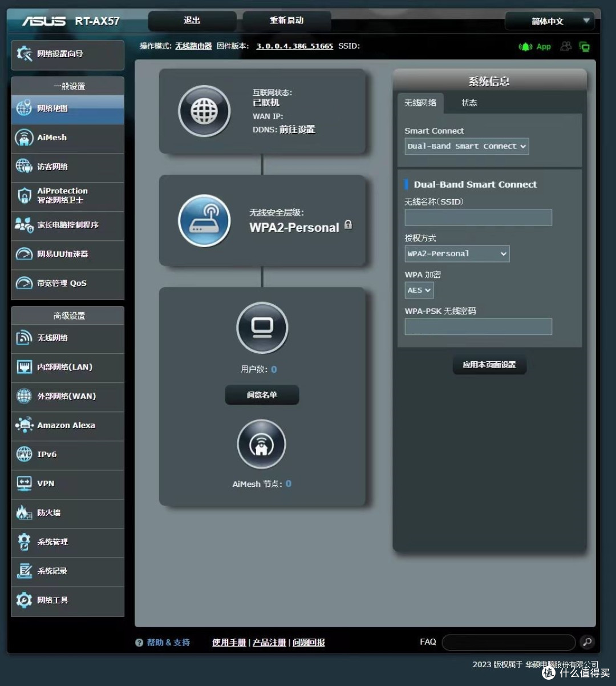Open 系统管理 administration
616x686 pixels.
[67, 542]
